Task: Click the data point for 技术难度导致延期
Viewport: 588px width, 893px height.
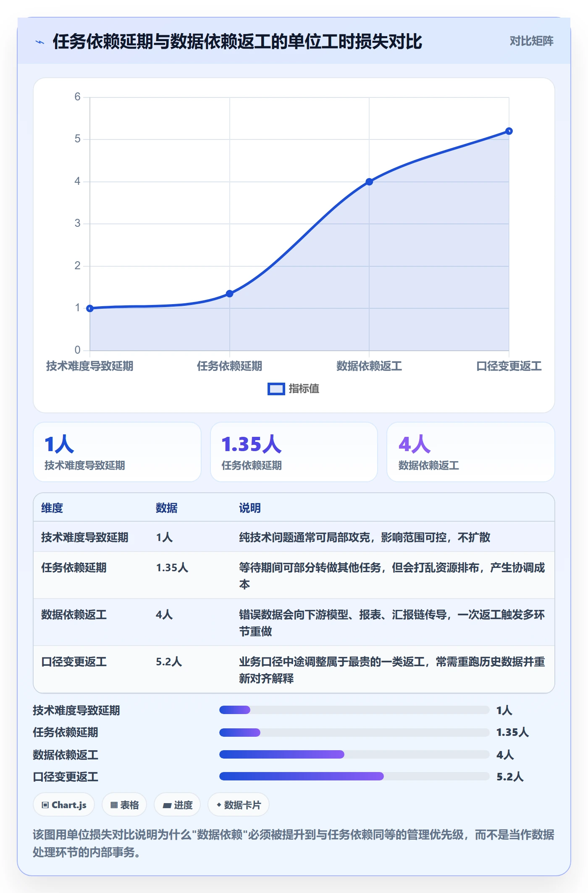Action: point(90,308)
